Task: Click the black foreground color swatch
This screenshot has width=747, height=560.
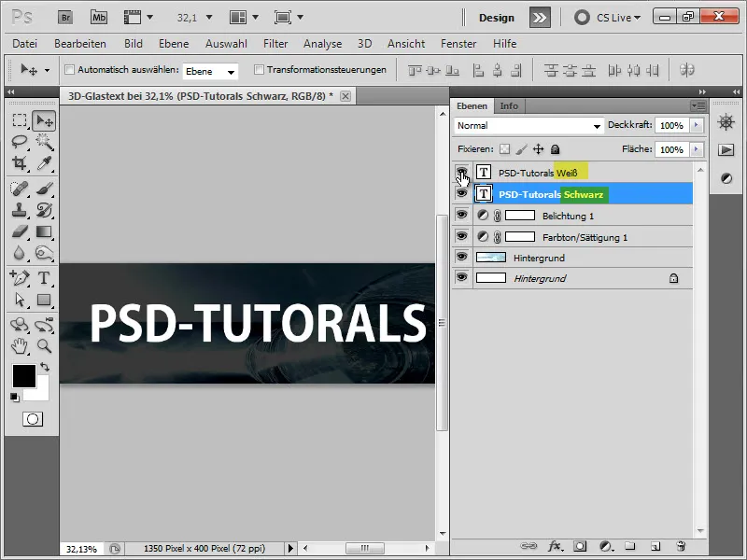Action: click(23, 376)
